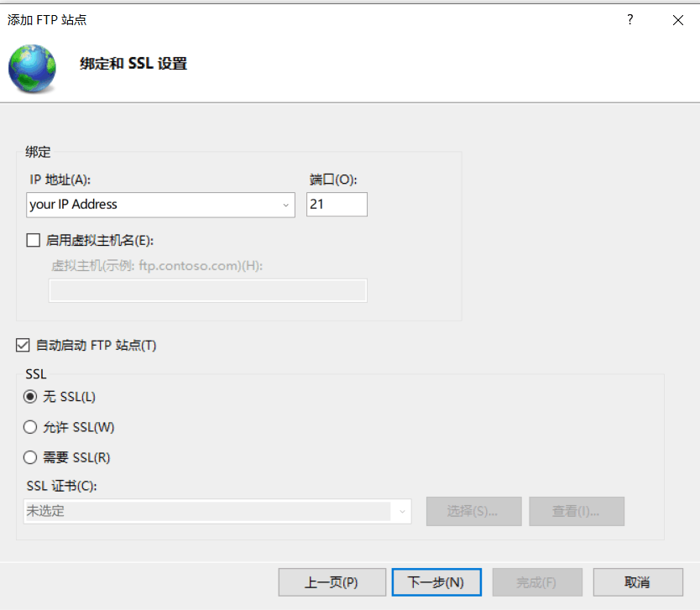This screenshot has height=610, width=700.
Task: Uncheck 自动启动 FTP 站点
Action: click(x=23, y=344)
